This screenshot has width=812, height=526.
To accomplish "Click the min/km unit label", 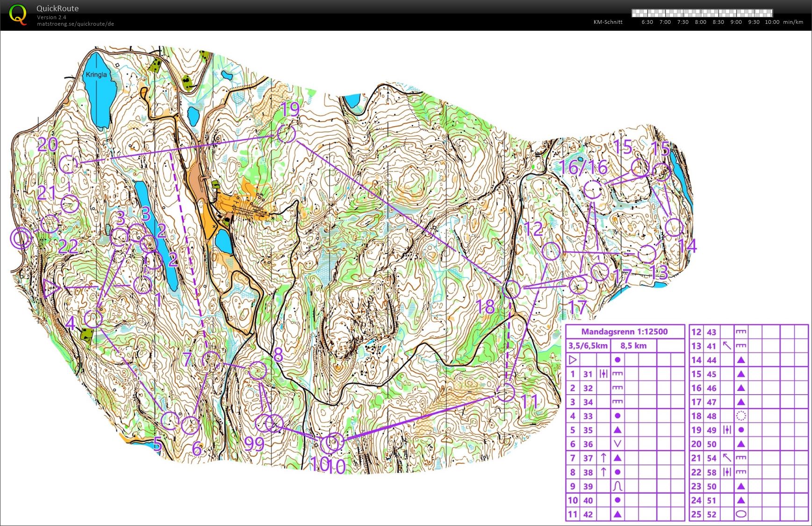I will click(x=793, y=22).
